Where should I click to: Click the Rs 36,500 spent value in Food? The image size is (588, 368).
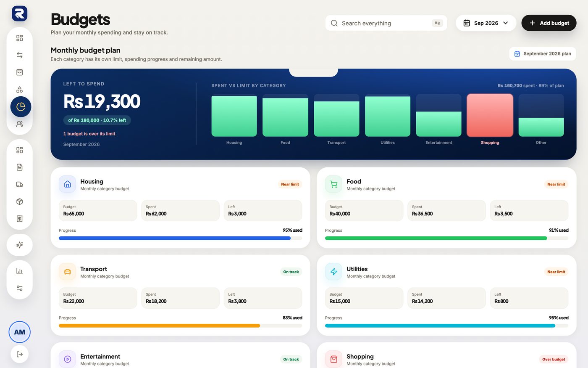[422, 214]
